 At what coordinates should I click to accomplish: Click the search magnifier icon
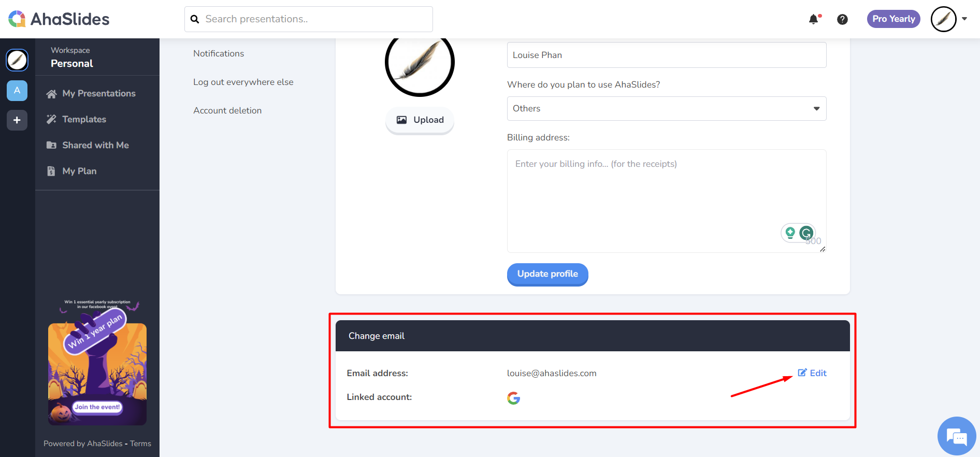point(195,19)
